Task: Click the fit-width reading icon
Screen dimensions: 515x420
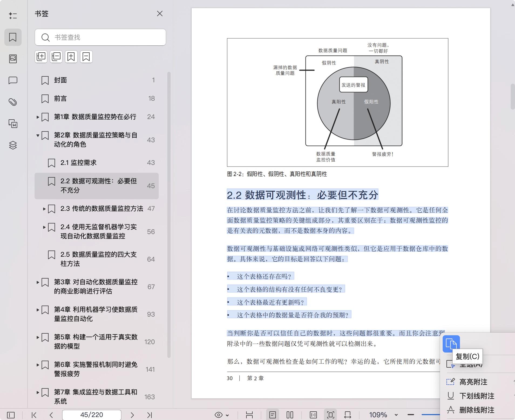Action: 249,415
